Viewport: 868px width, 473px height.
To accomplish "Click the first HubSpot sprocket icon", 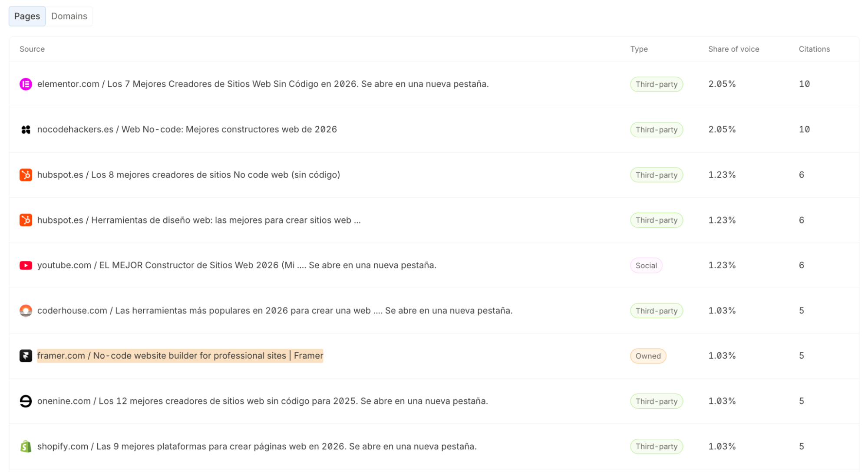I will pos(26,175).
